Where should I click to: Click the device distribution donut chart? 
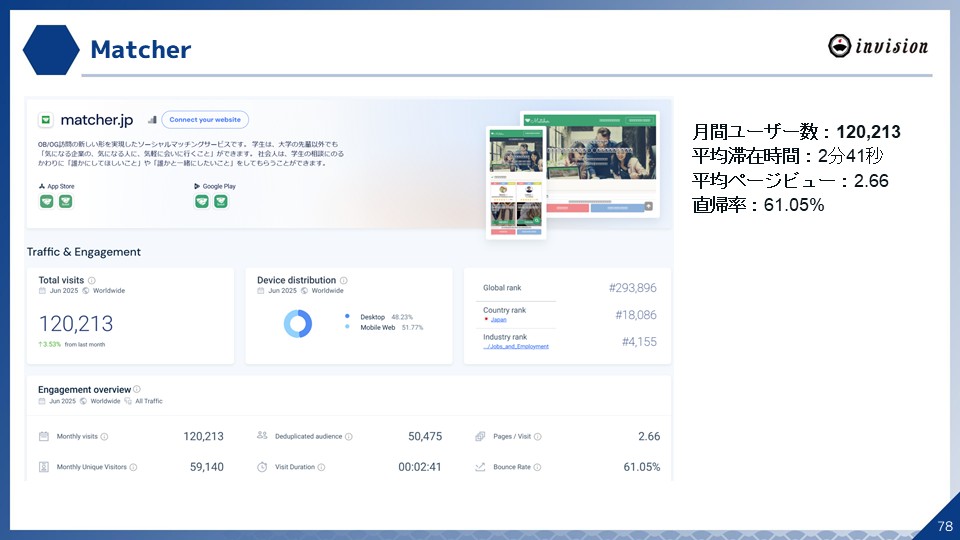point(298,323)
